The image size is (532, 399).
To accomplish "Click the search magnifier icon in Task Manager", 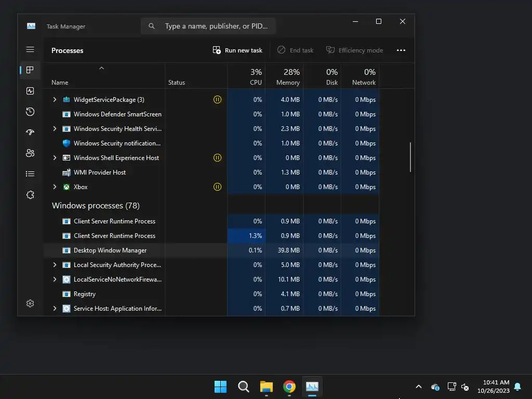I will pyautogui.click(x=152, y=26).
